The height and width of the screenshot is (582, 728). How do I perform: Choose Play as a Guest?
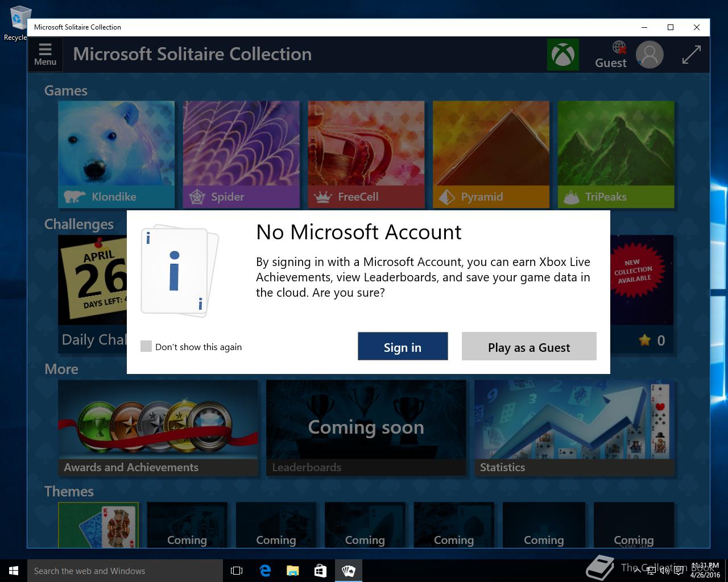pos(529,346)
